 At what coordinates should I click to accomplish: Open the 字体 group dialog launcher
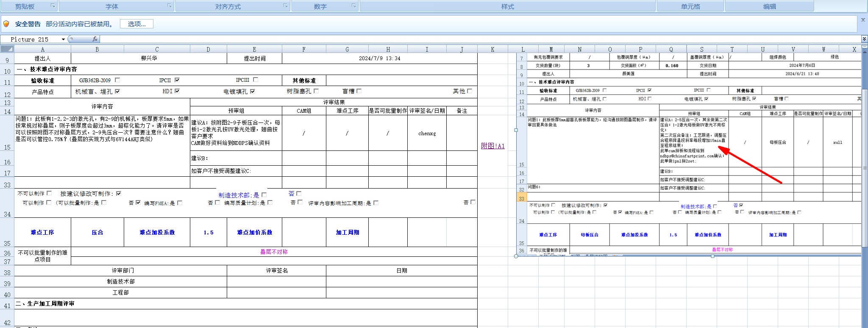coord(169,6)
